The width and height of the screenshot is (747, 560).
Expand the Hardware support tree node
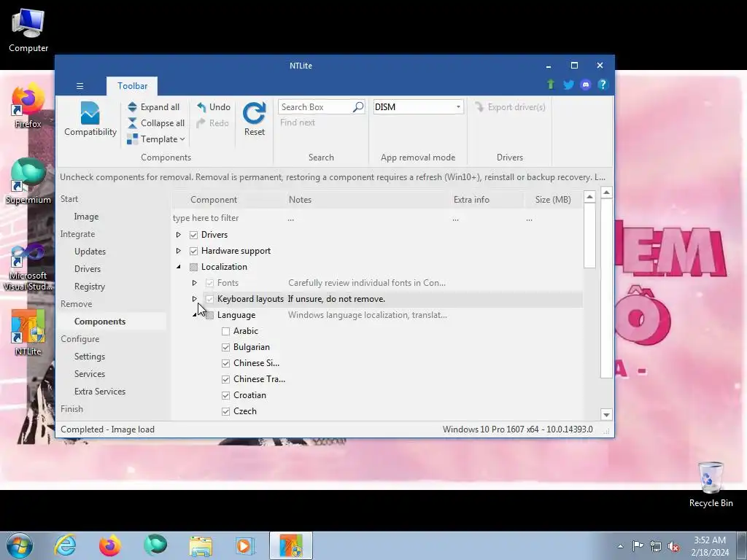point(178,251)
